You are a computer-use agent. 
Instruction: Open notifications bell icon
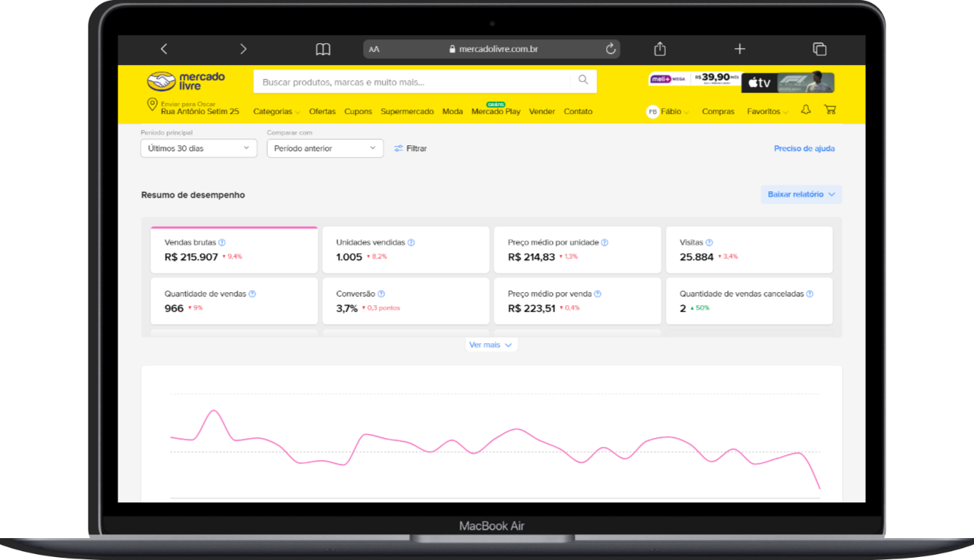coord(806,110)
